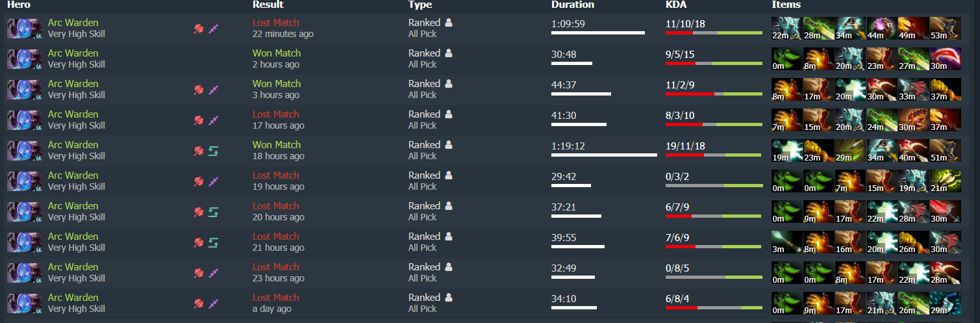Click the purple lane icon in the 17-hours-ago match
Viewport: 980px width, 323px height.
coord(214,120)
